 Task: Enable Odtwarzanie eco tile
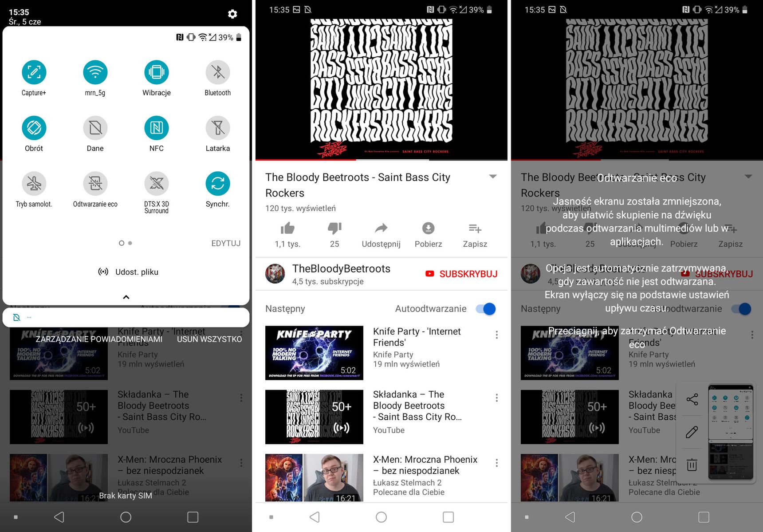click(95, 184)
